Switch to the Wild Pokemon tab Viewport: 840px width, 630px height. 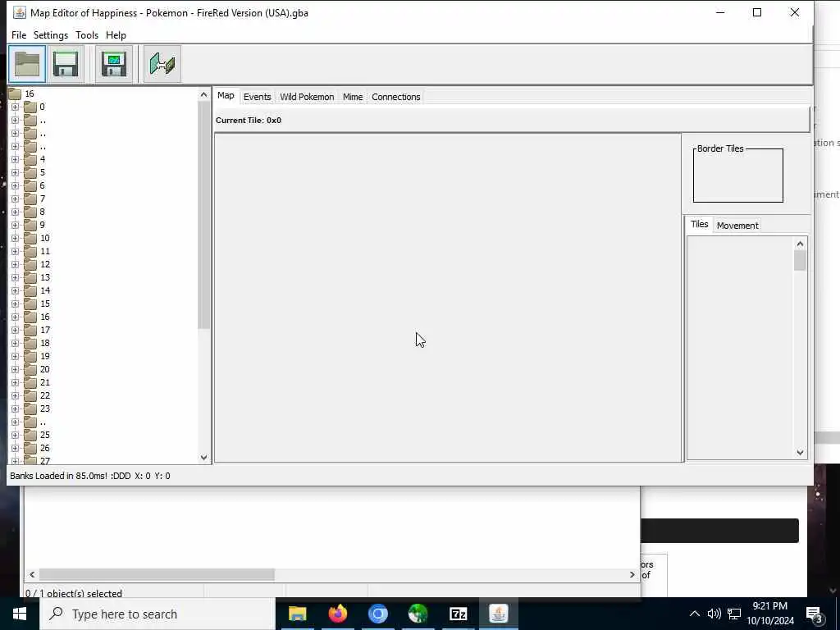point(307,97)
